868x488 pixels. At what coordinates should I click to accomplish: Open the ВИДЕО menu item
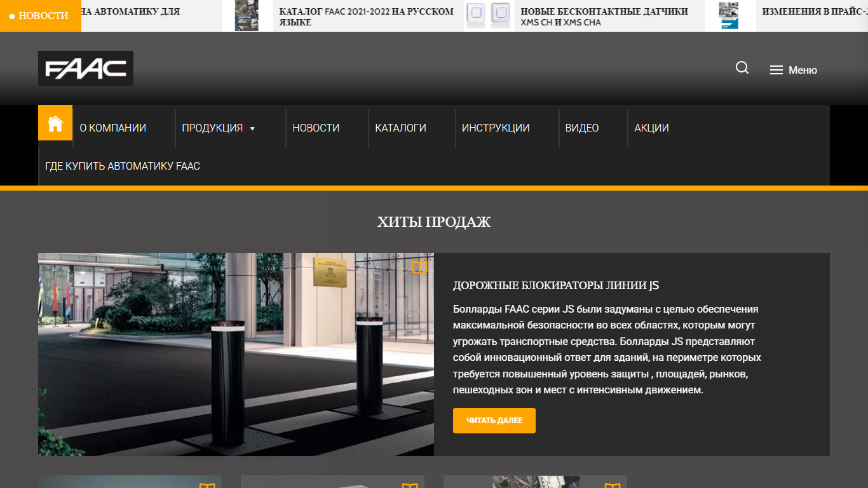[582, 128]
